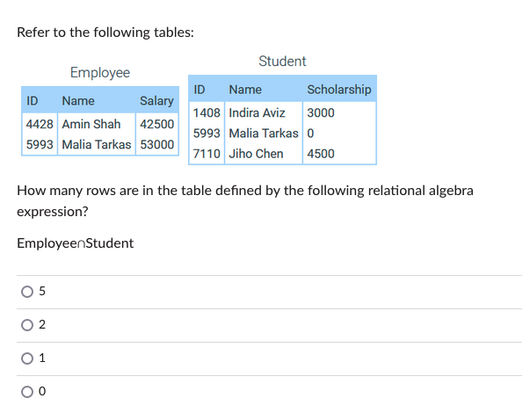This screenshot has width=530, height=420.
Task: Select the answer option 5
Action: point(30,293)
